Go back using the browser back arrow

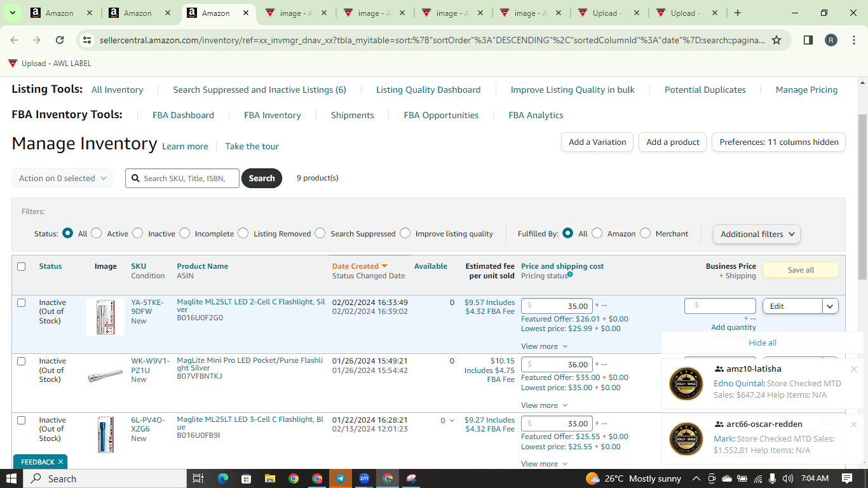[x=14, y=40]
